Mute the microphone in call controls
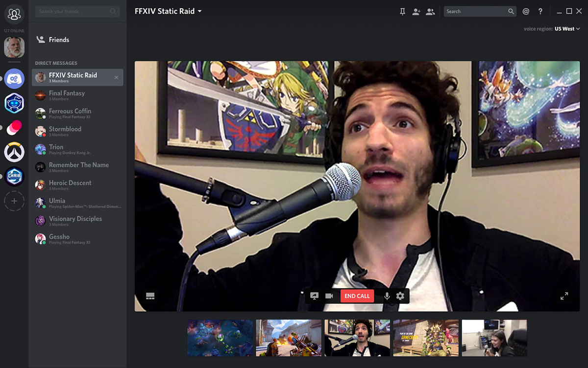 coord(387,296)
